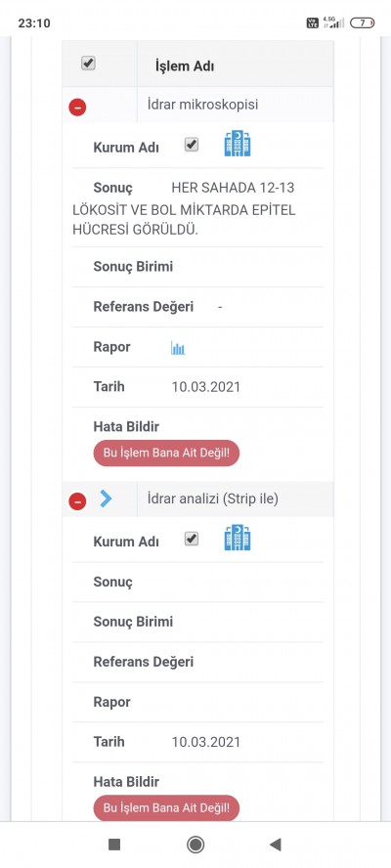Toggle Kurum Adı checkbox under İdrar mikroskopisi

192,145
